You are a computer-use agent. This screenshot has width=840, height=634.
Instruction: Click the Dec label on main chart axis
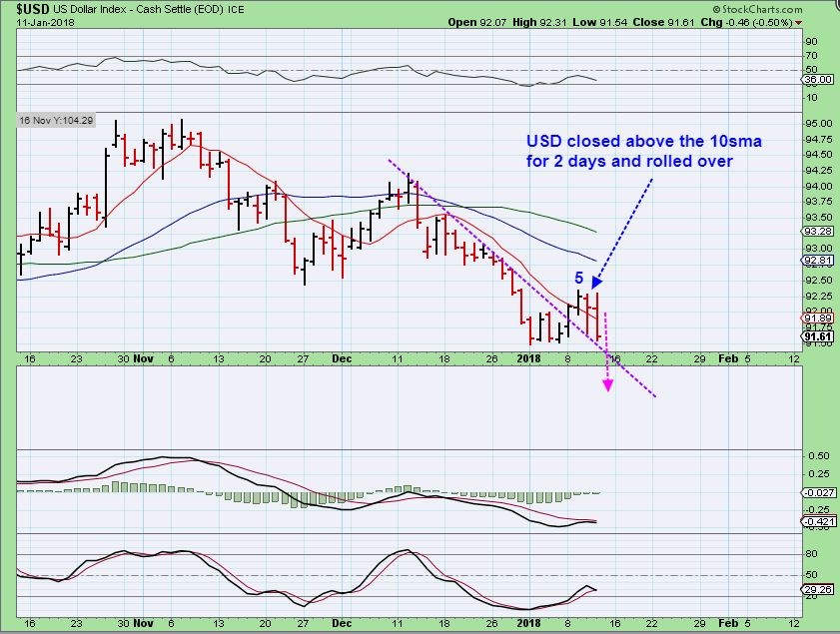pyautogui.click(x=342, y=357)
